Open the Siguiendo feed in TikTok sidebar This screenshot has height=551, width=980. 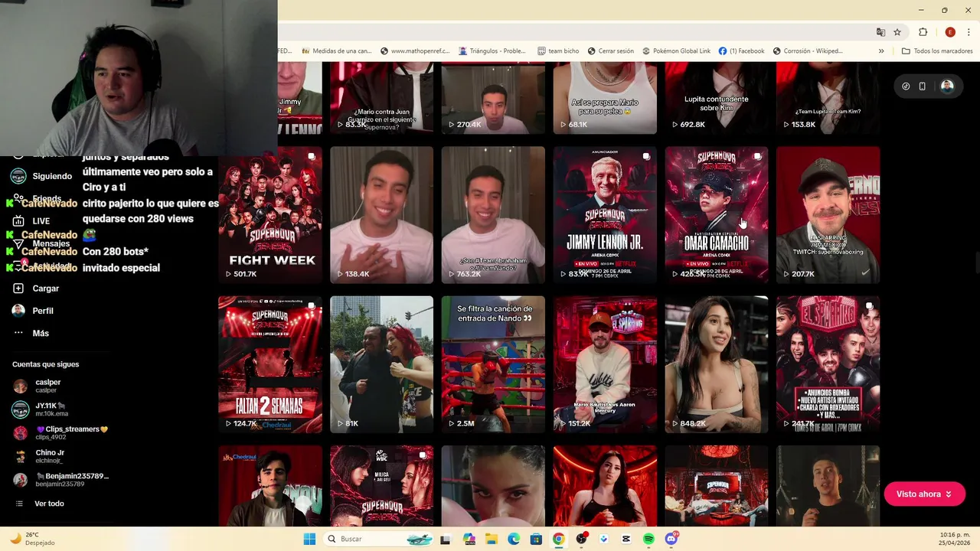[x=41, y=176]
